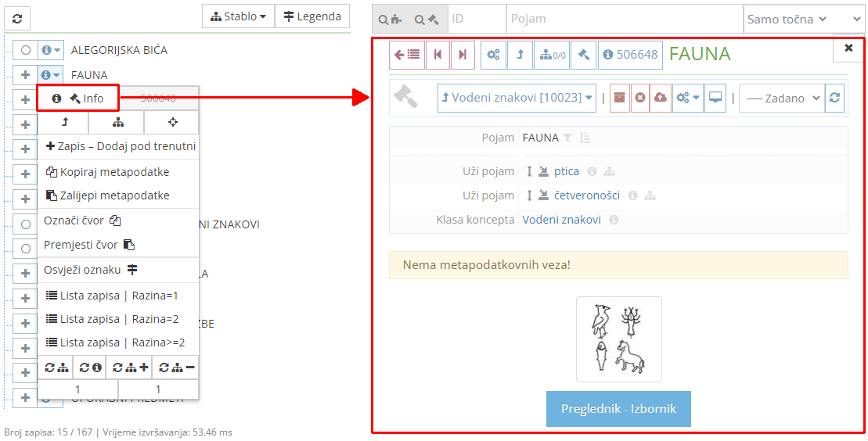Focus the ID input field
The image size is (868, 441).
coord(477,19)
